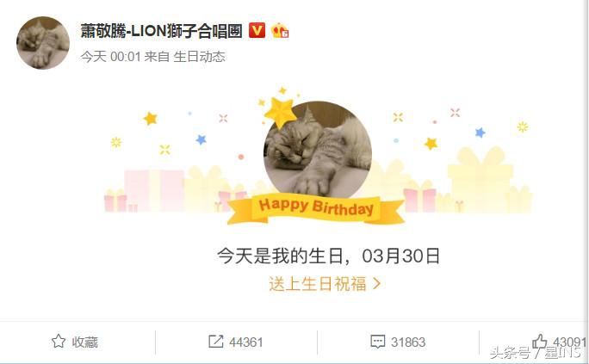
Task: Click the 今天是我的生日 03月30日 text
Action: pos(329,256)
